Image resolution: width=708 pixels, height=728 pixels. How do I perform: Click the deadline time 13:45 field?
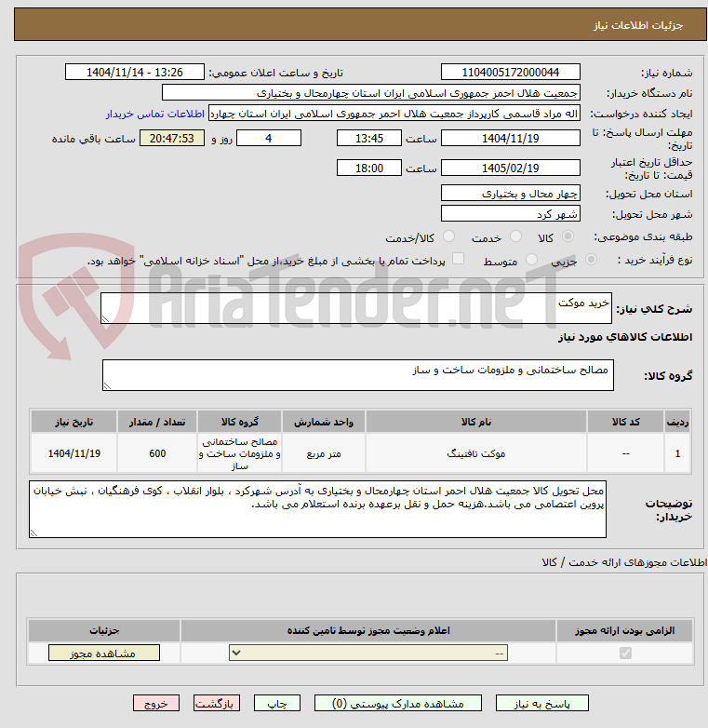coord(368,139)
